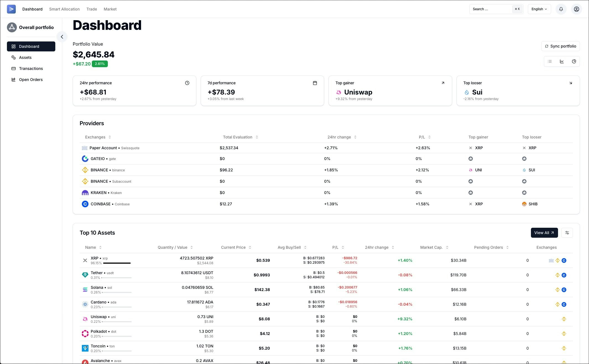Go to Transactions in the sidebar

[31, 69]
